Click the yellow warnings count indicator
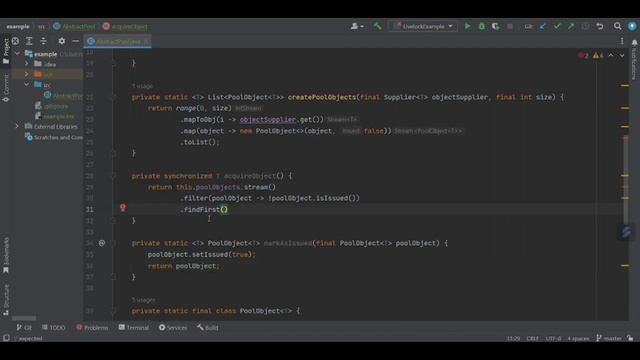The image size is (640, 360). click(598, 56)
